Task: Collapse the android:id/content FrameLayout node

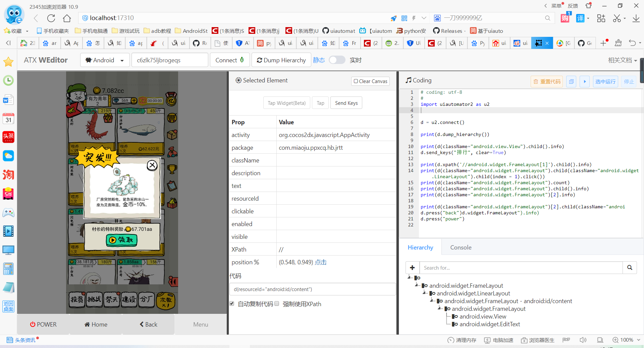Action: pos(432,300)
